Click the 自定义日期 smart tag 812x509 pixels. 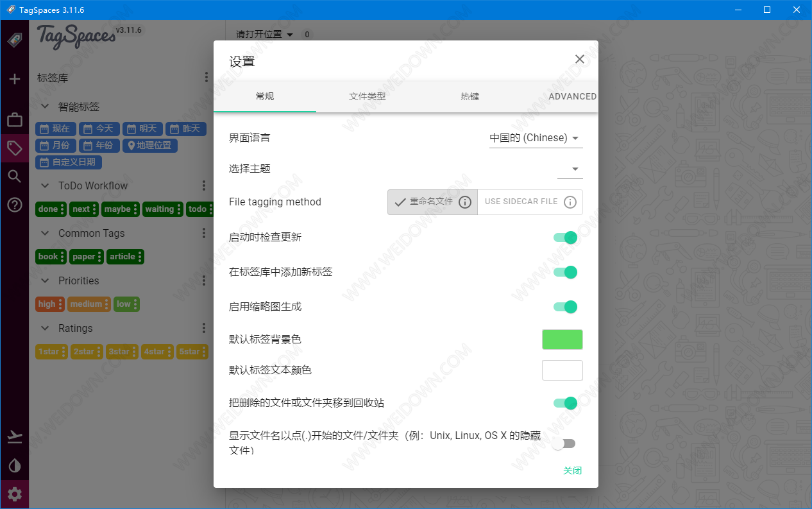coord(69,162)
